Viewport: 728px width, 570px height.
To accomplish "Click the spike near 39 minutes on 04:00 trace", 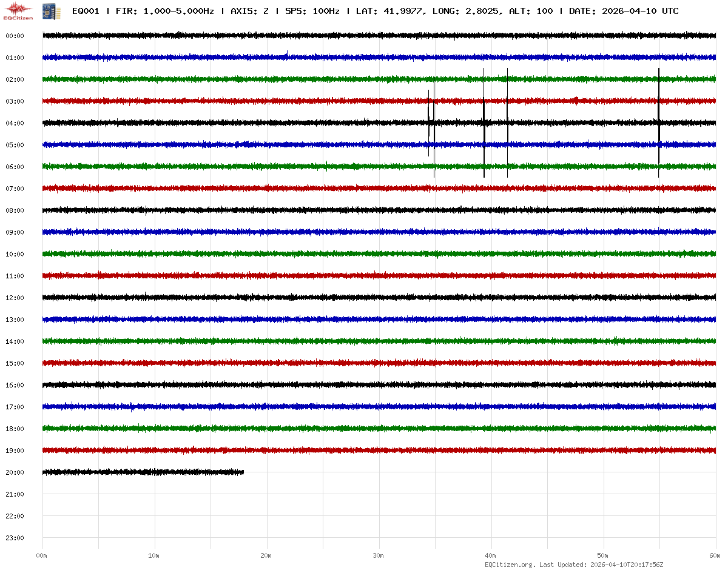I will (x=484, y=122).
